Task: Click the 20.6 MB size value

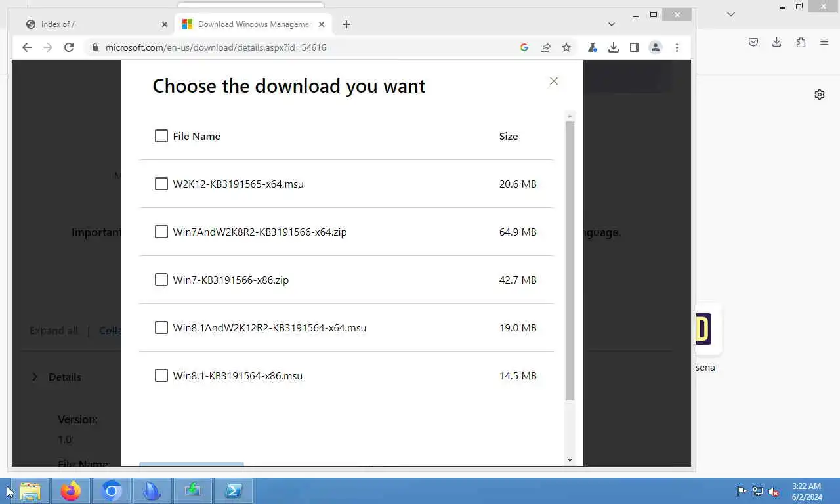Action: (518, 184)
